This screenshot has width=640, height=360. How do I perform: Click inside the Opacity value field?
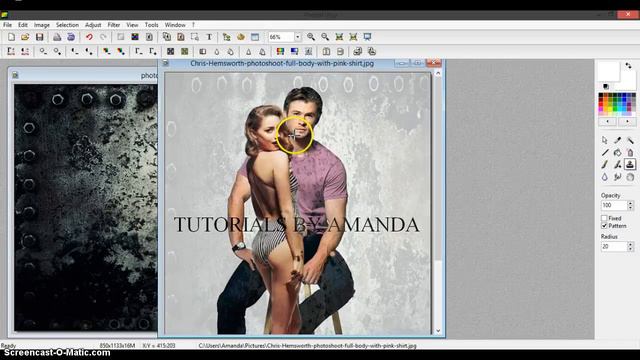click(614, 205)
